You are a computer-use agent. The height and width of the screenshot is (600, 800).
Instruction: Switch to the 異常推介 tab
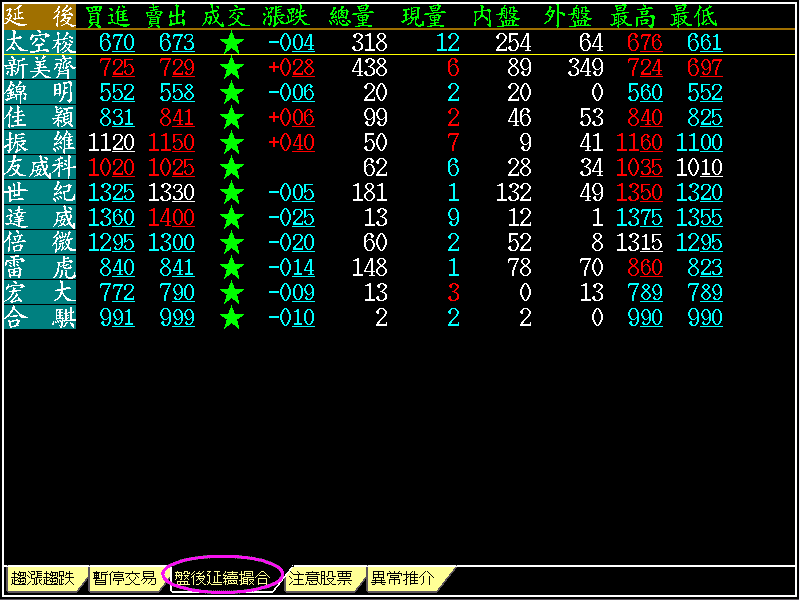(403, 578)
